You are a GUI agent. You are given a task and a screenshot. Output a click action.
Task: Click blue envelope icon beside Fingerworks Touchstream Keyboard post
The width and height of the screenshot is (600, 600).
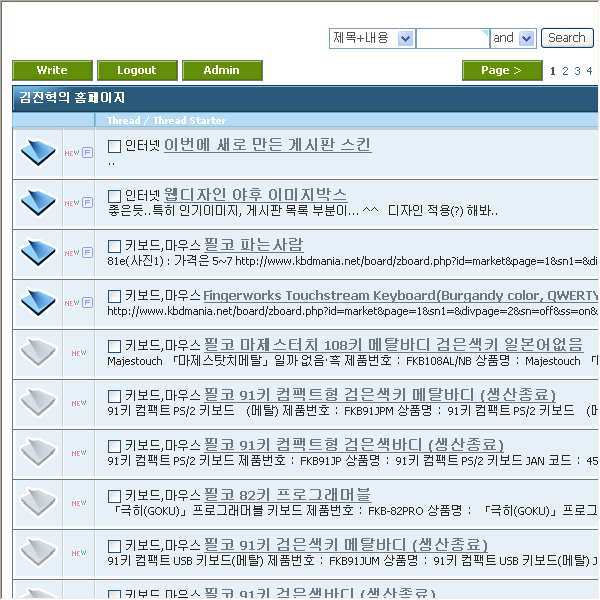[38, 302]
